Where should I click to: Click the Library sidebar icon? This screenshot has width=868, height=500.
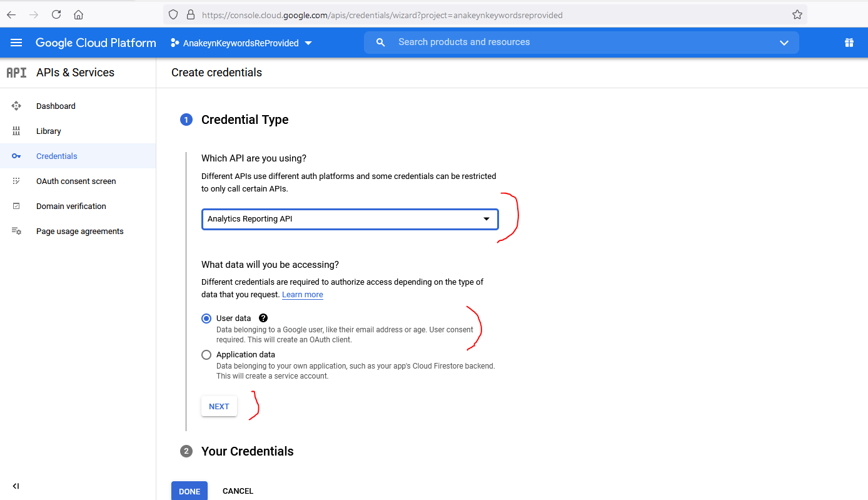[x=16, y=131]
